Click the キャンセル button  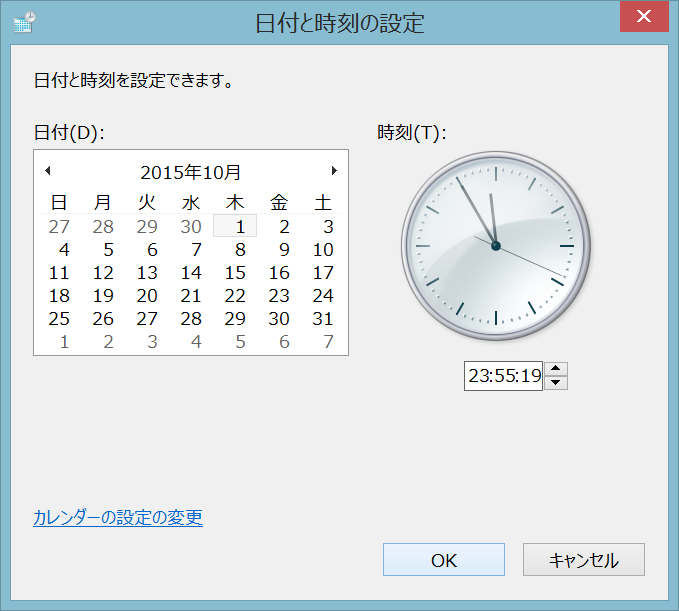[583, 560]
